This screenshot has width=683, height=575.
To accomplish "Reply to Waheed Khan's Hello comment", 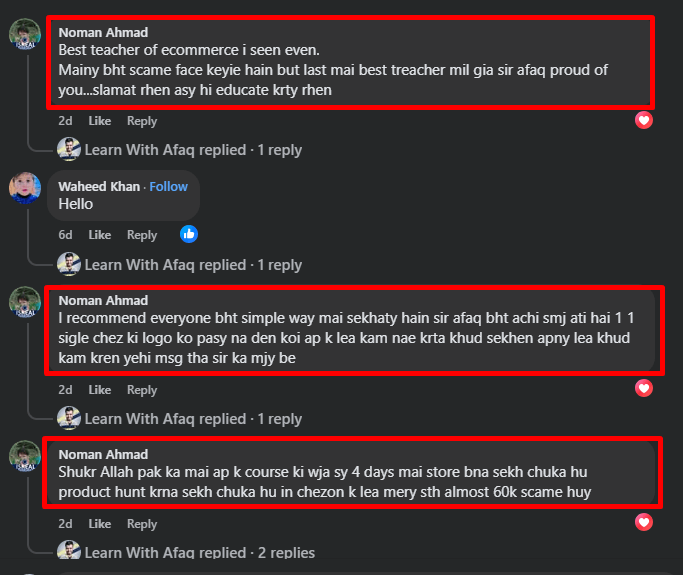I will pyautogui.click(x=142, y=235).
